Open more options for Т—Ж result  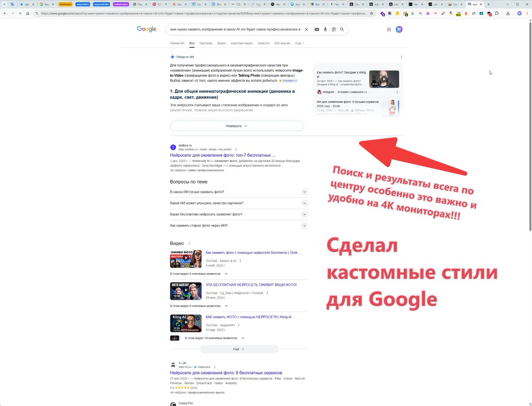pyautogui.click(x=215, y=367)
